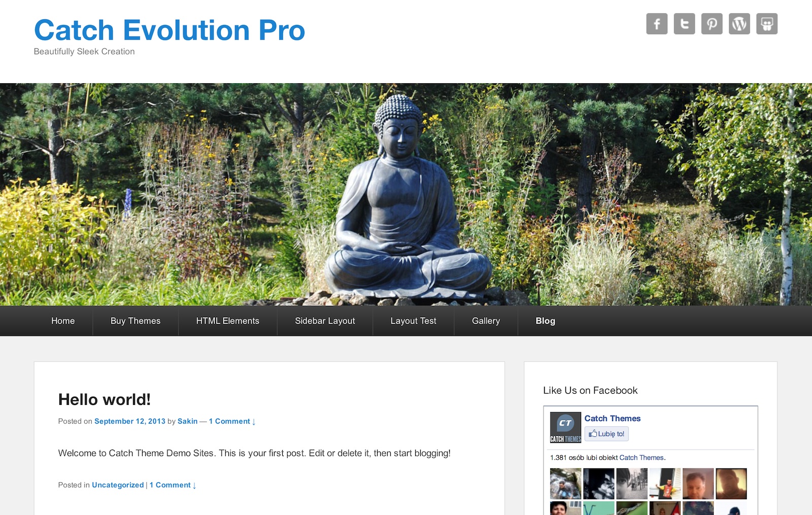812x515 pixels.
Task: Select the Sidebar Layout menu item
Action: pos(325,321)
